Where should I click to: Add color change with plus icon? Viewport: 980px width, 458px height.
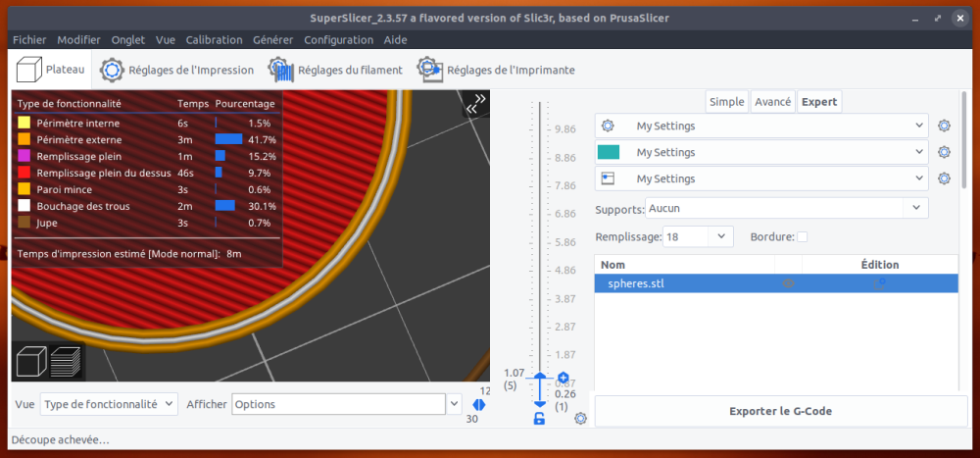point(563,378)
